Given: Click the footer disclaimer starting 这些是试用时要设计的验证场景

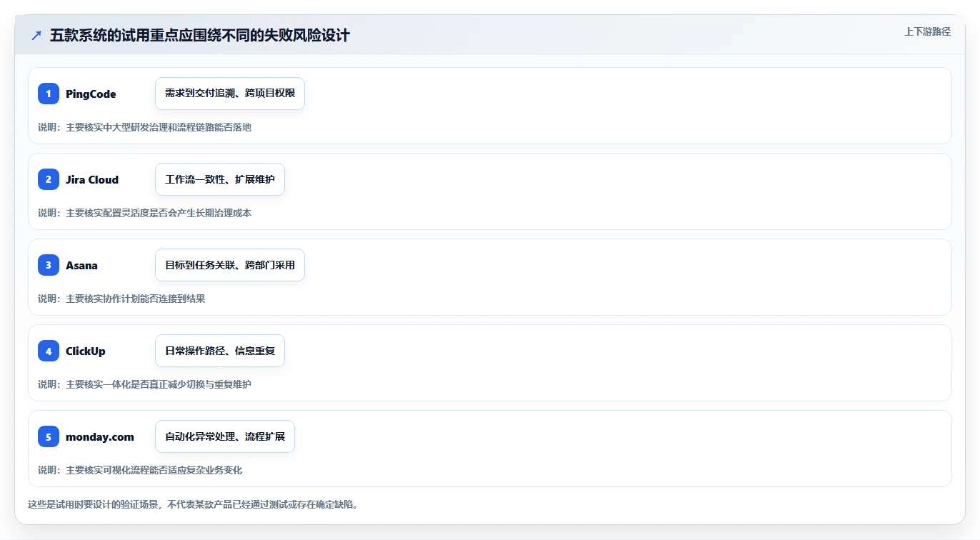Looking at the screenshot, I should [193, 504].
